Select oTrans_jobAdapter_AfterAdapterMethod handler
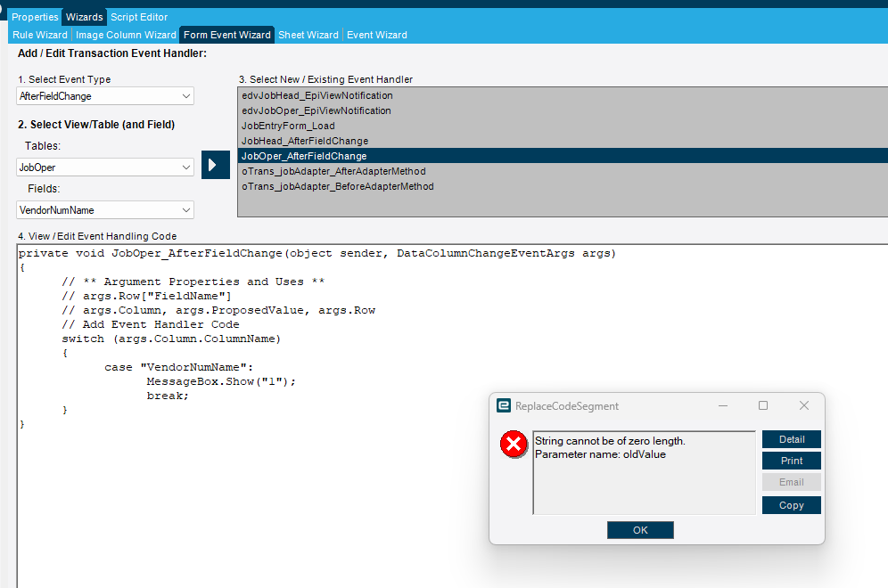The width and height of the screenshot is (888, 588). pos(563,171)
